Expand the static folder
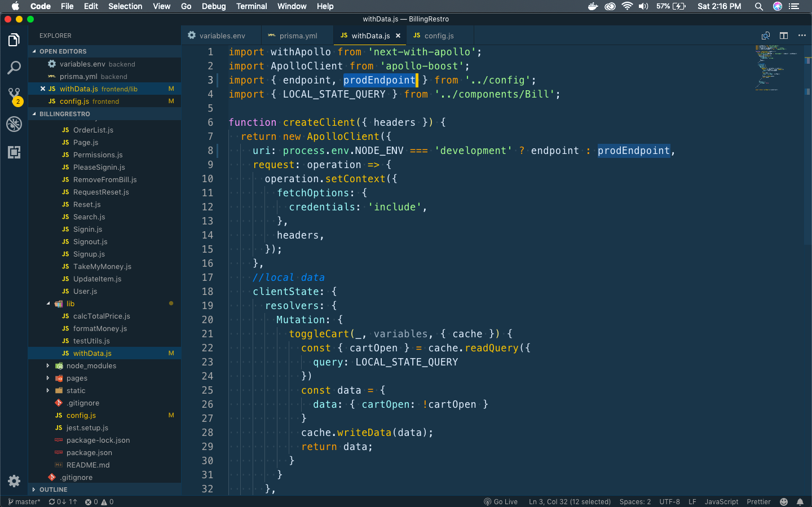This screenshot has width=812, height=507. tap(104, 390)
